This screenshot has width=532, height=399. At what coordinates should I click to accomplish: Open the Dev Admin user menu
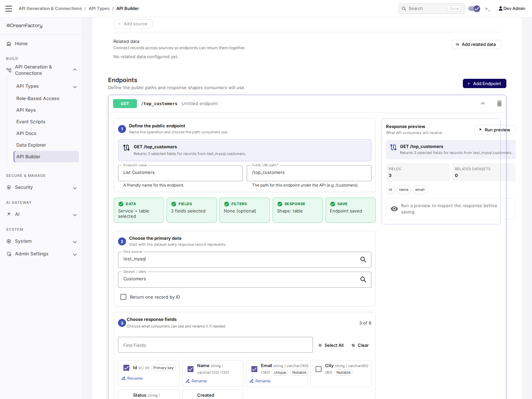pos(512,9)
